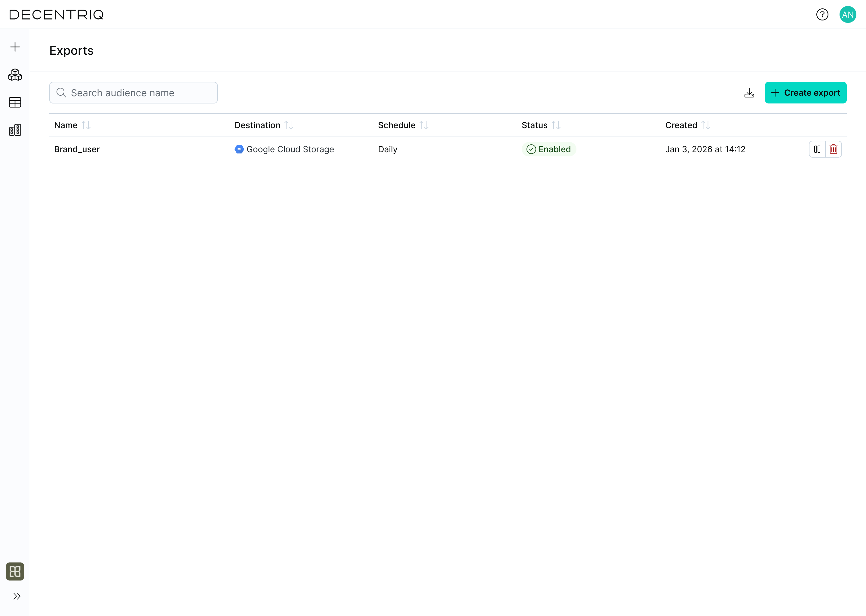Viewport: 866px width, 616px height.
Task: Click the Google Cloud Storage logo icon
Action: [239, 149]
